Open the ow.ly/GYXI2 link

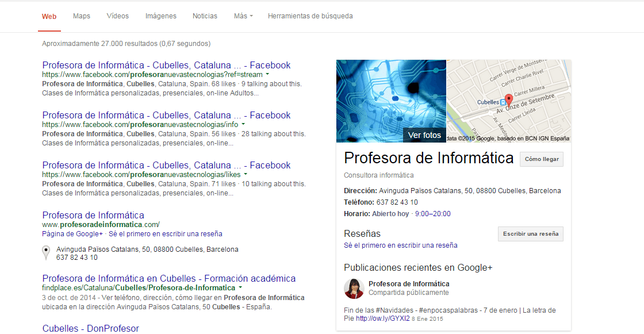(x=383, y=318)
